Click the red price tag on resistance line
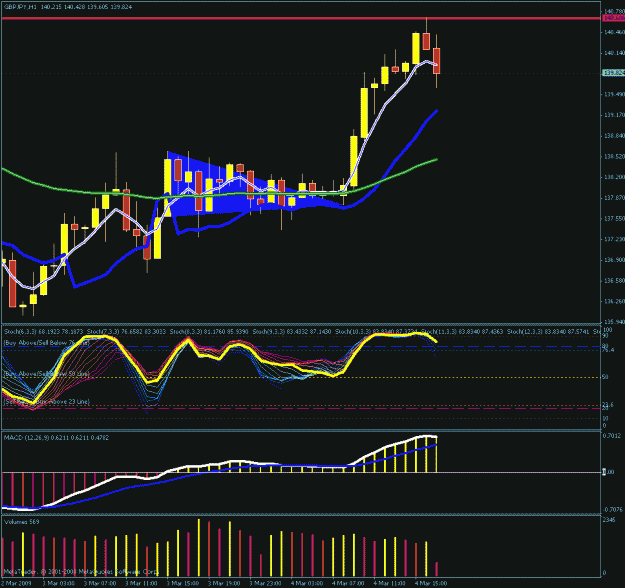This screenshot has height=588, width=625. [614, 18]
